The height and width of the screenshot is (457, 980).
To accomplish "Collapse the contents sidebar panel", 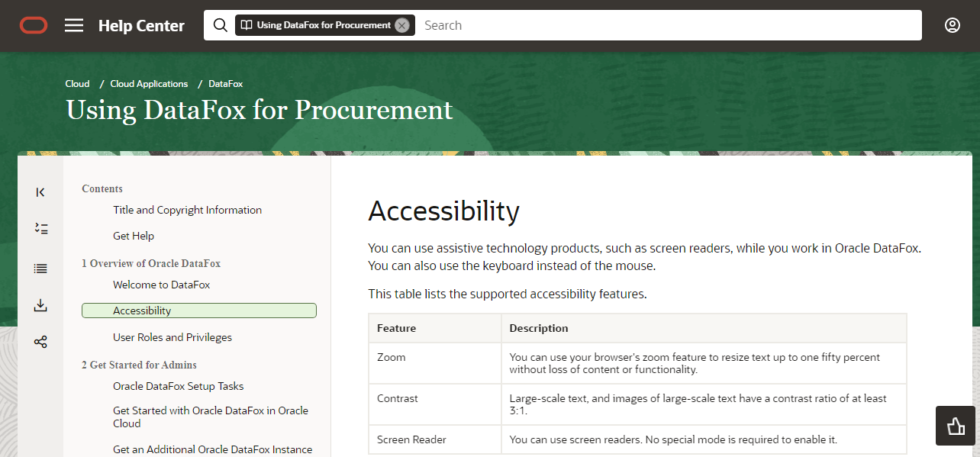I will (40, 192).
